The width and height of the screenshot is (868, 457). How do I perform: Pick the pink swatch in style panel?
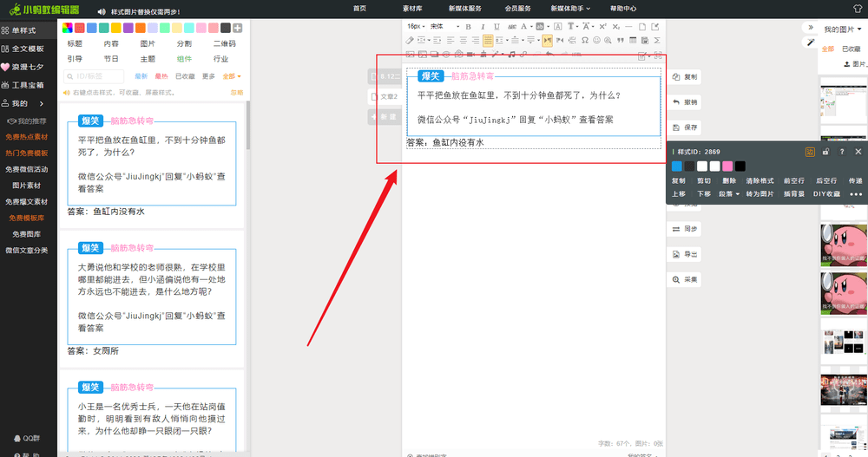tap(727, 166)
